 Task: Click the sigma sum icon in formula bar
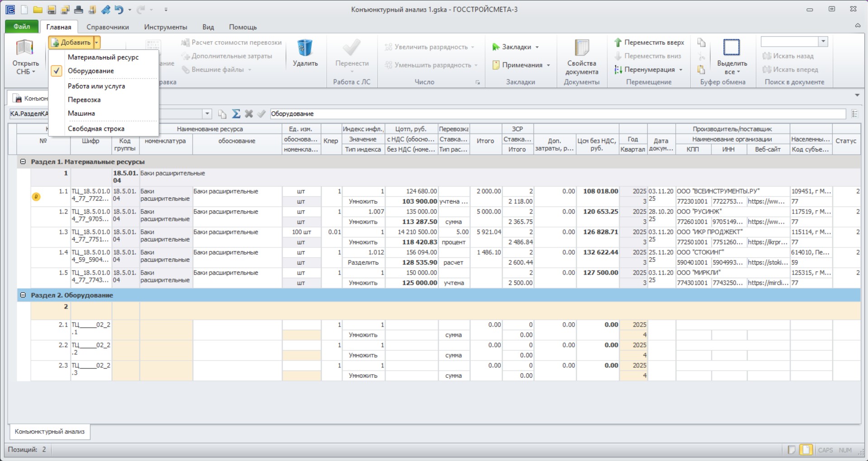(x=236, y=114)
